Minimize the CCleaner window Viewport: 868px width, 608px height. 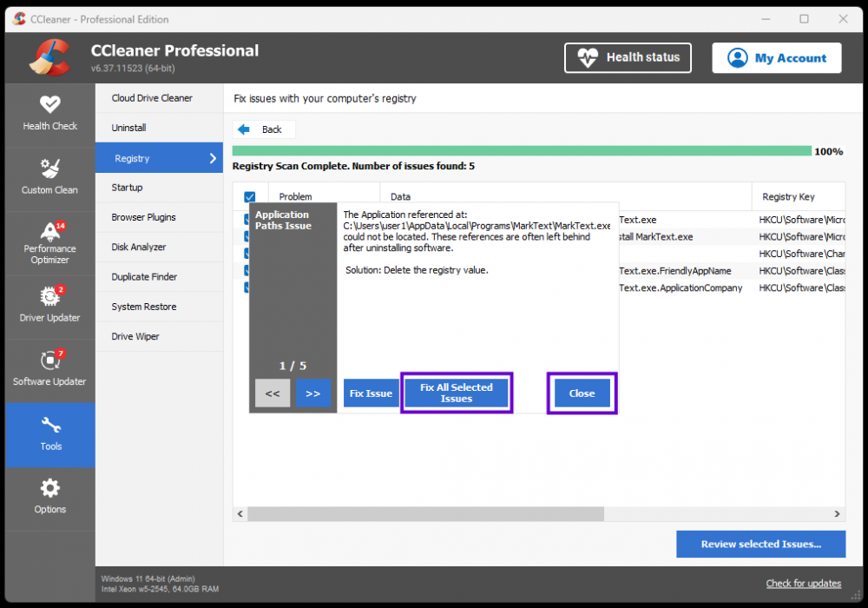click(766, 19)
